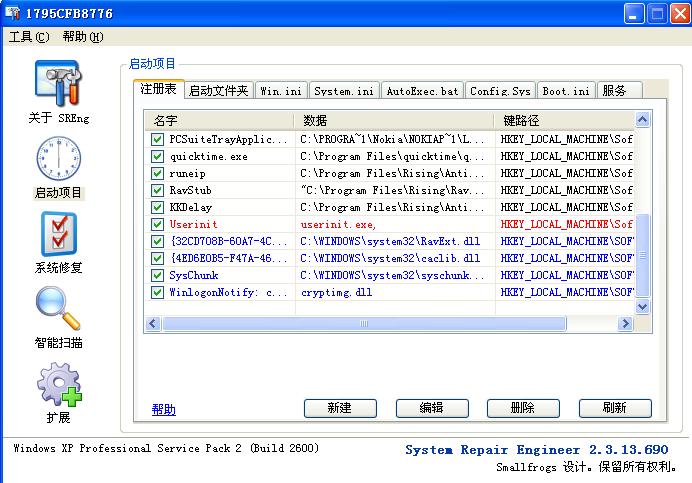Viewport: 692px width, 483px height.
Task: Toggle the WinlogonNotify entry checkbox
Action: coord(157,292)
